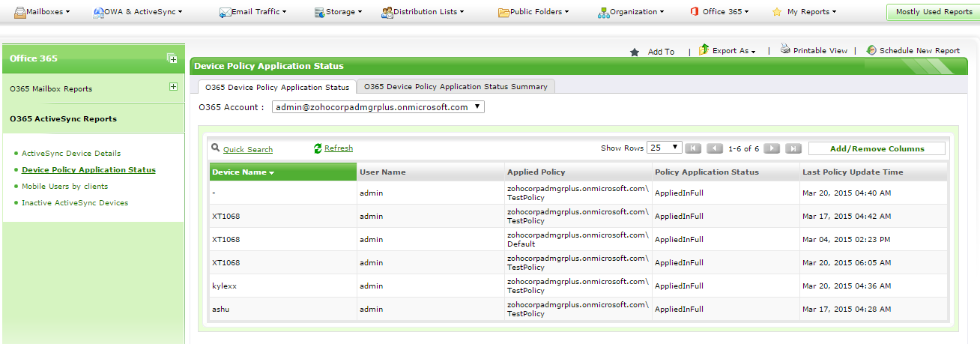
Task: Open Mobile Users by clients report
Action: tap(64, 186)
